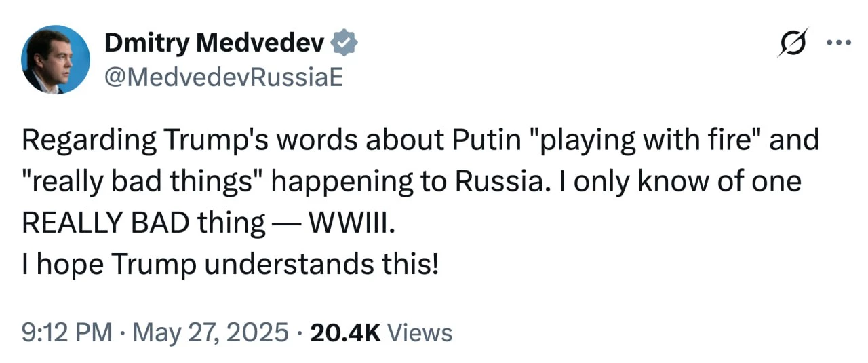Click the word "Russia." in the tweet body
The width and height of the screenshot is (868, 363).
(x=498, y=183)
